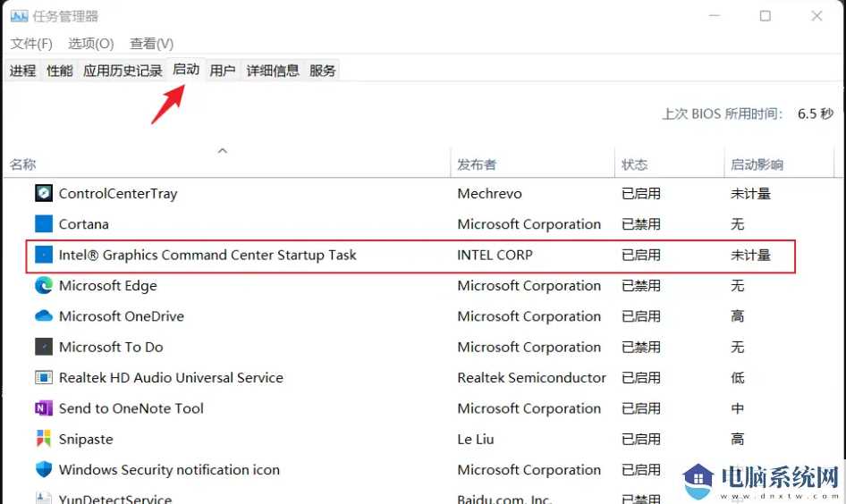Image resolution: width=846 pixels, height=504 pixels.
Task: Switch to the 应用历史记录 tab
Action: tap(123, 71)
